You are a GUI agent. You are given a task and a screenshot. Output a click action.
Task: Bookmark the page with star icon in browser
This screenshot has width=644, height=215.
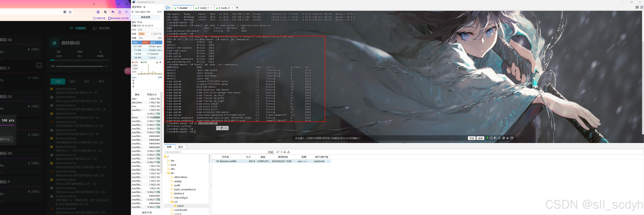[x=70, y=12]
